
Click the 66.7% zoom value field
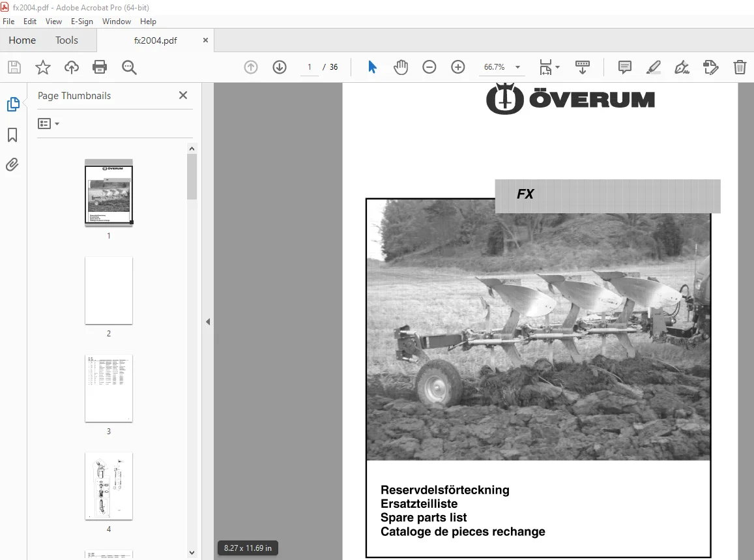click(x=495, y=67)
